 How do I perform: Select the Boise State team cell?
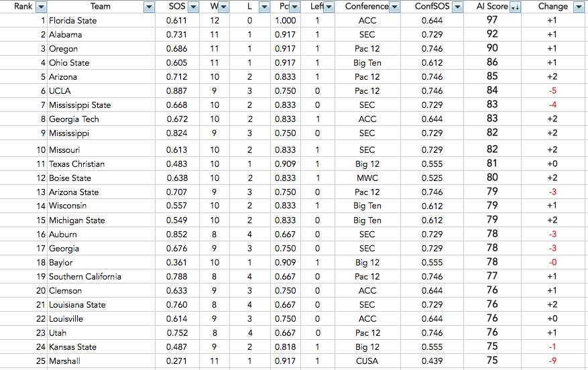101,178
